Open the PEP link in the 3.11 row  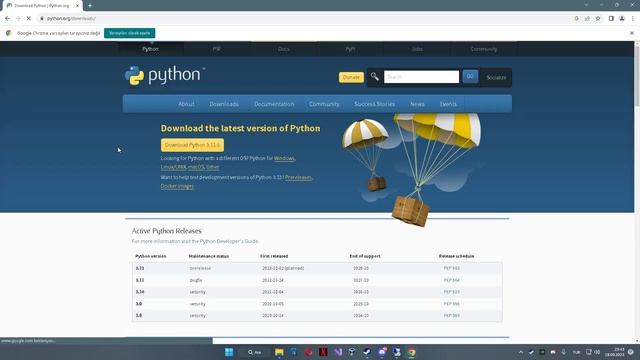click(x=451, y=280)
